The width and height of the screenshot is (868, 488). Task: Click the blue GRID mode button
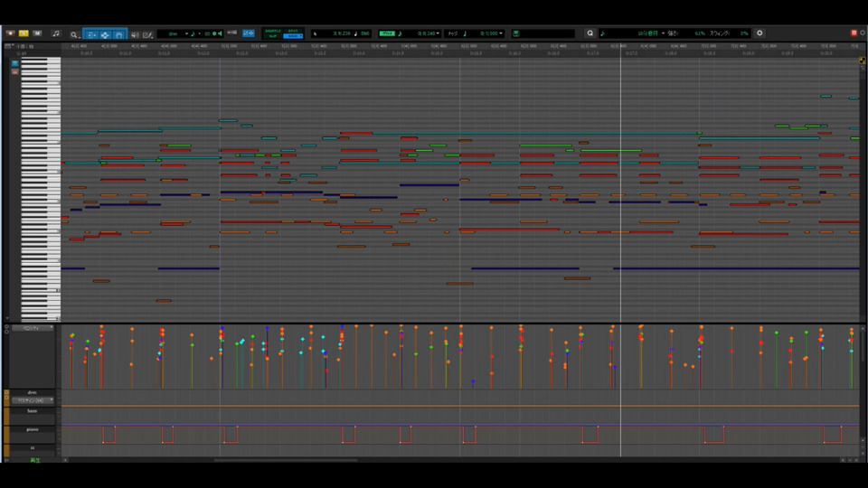pos(293,36)
